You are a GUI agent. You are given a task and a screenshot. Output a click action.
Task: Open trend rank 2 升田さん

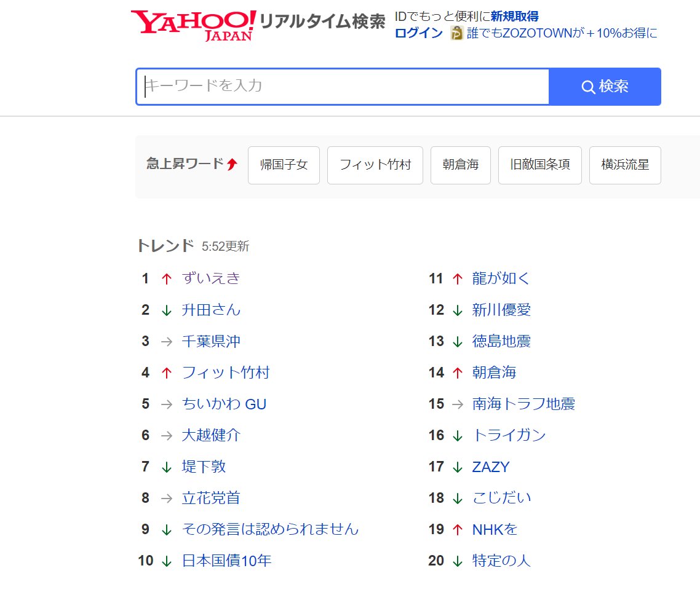pyautogui.click(x=211, y=310)
